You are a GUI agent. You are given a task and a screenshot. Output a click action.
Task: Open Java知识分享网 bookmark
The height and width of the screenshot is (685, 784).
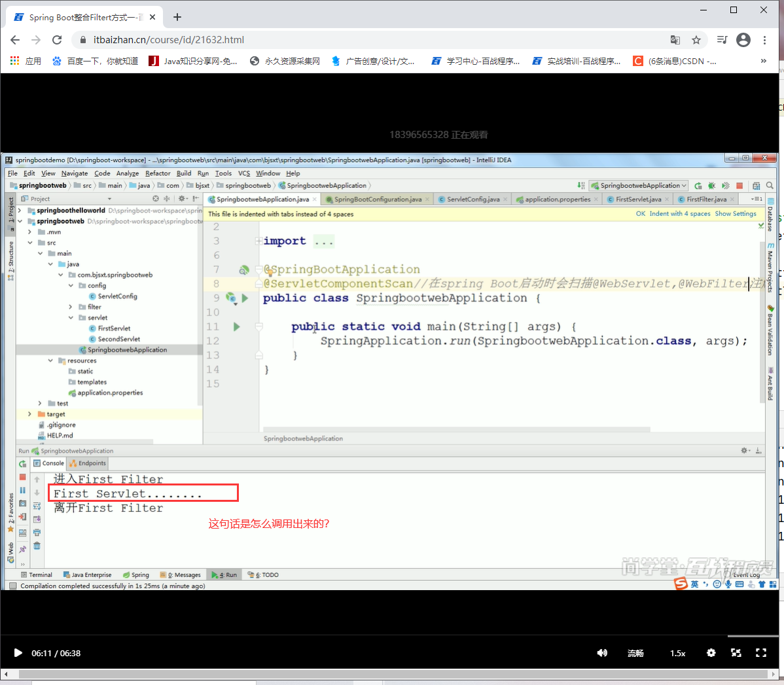(193, 61)
